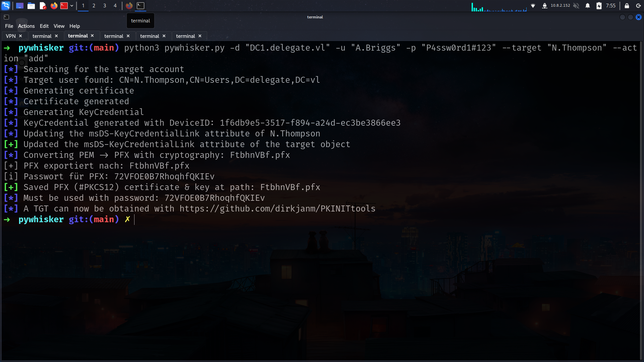Image resolution: width=644 pixels, height=362 pixels.
Task: Click 'Converting PEM' output line
Action: coord(147,155)
